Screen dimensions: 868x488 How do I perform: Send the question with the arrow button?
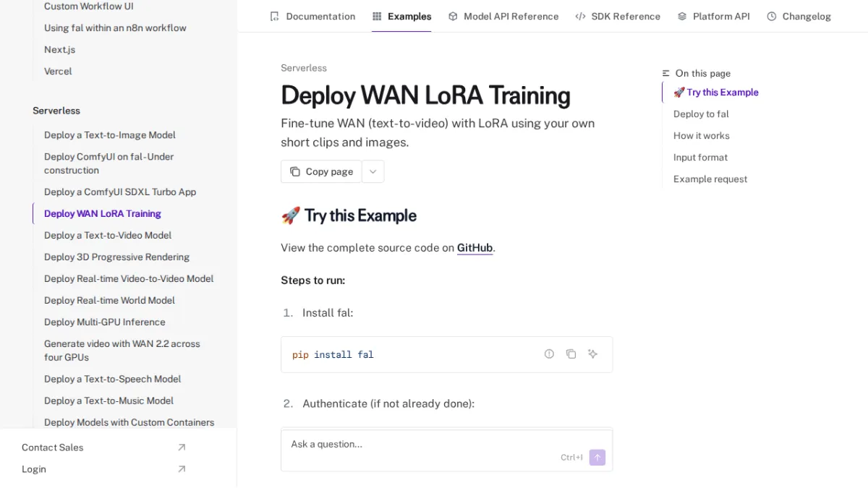pos(597,458)
